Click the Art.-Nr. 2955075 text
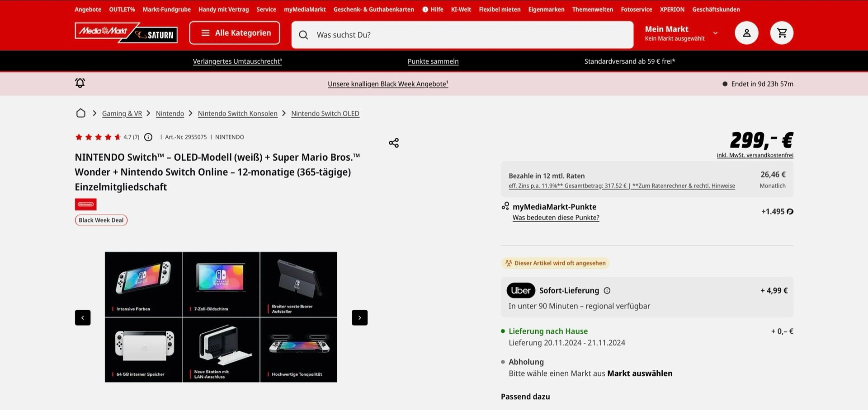The height and width of the screenshot is (410, 868). click(x=186, y=137)
